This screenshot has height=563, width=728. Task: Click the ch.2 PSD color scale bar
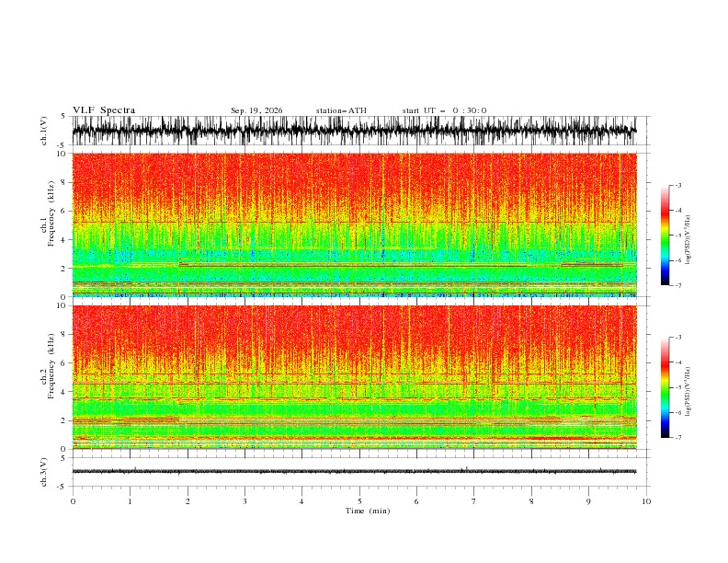pyautogui.click(x=665, y=387)
